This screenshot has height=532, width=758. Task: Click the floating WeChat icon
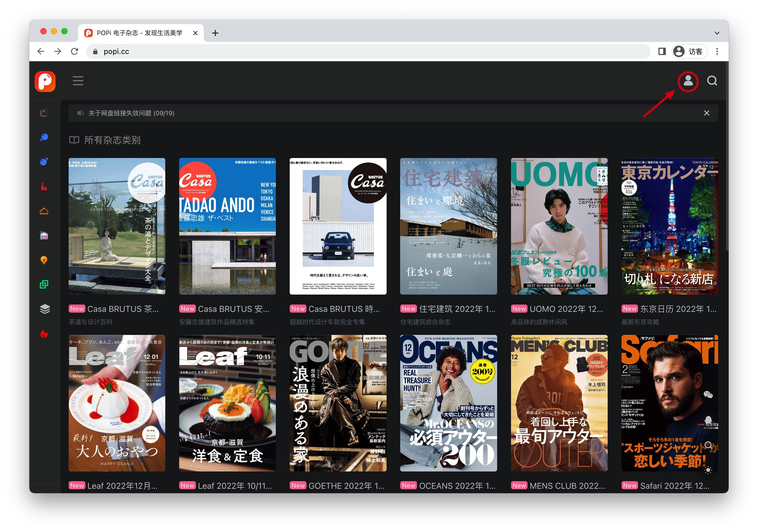(x=708, y=395)
